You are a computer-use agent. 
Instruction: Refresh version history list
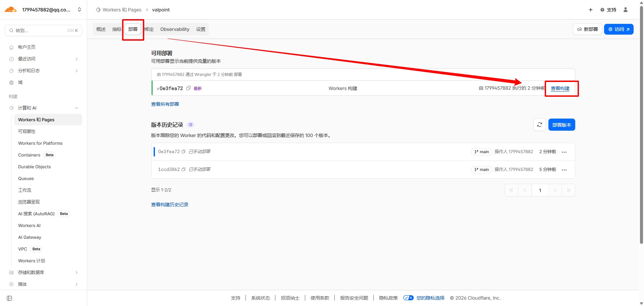(540, 125)
